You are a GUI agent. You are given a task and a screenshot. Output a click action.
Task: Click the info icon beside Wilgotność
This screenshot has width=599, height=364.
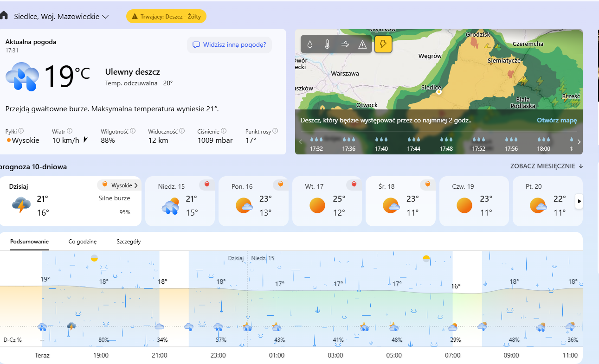(x=133, y=131)
